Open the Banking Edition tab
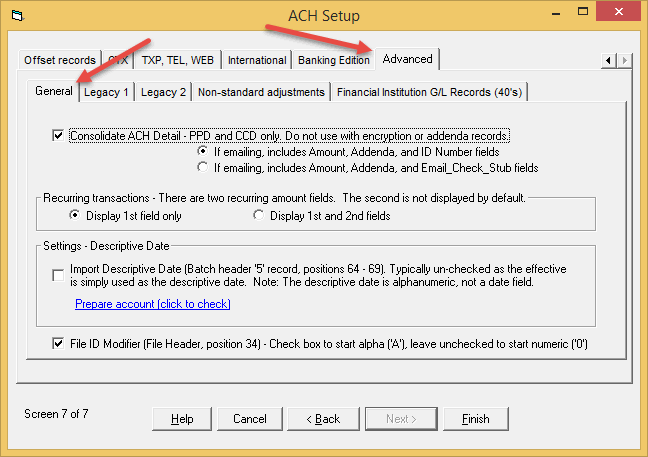This screenshot has height=457, width=648. [333, 61]
